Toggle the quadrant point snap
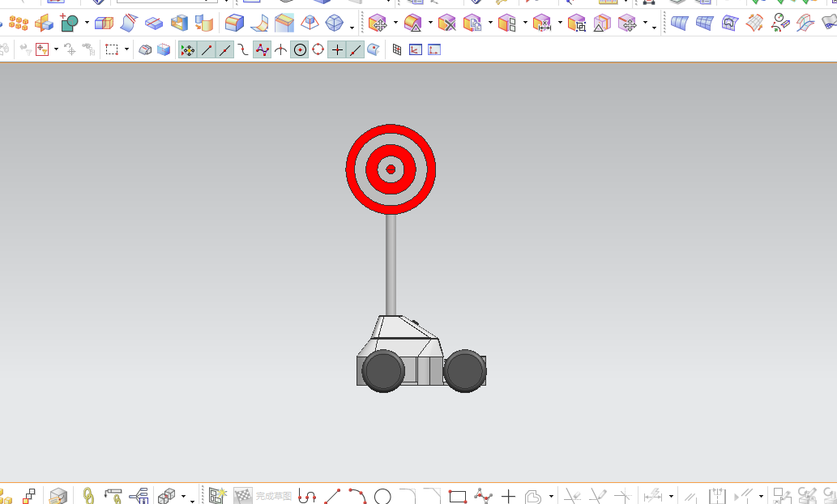837x504 pixels. (x=318, y=49)
